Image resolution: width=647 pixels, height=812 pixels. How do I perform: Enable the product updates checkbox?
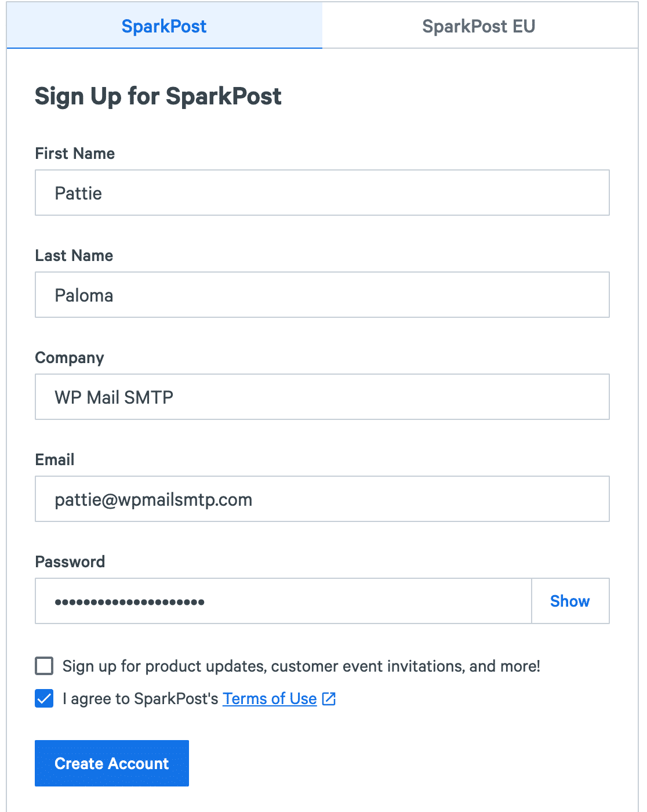(x=43, y=666)
